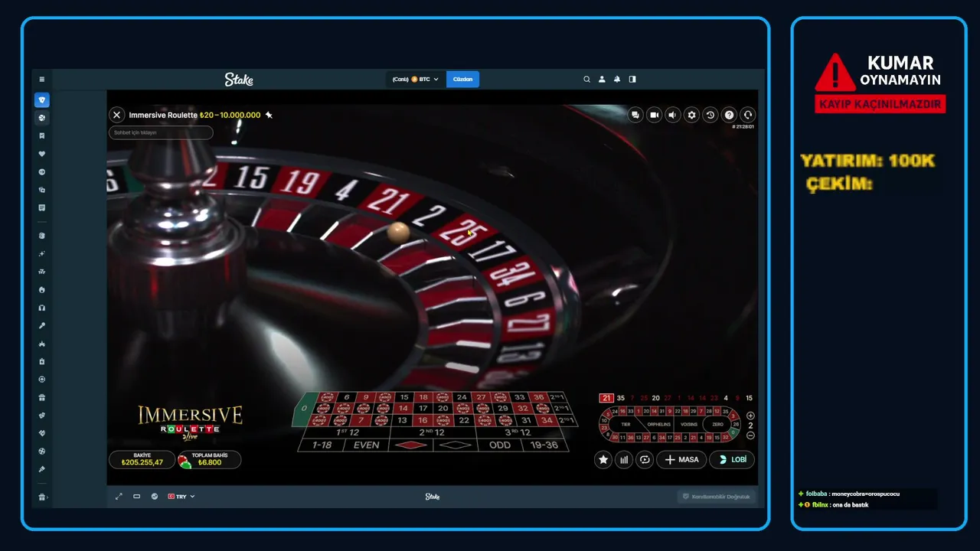Open roulette settings gear icon

pos(691,115)
